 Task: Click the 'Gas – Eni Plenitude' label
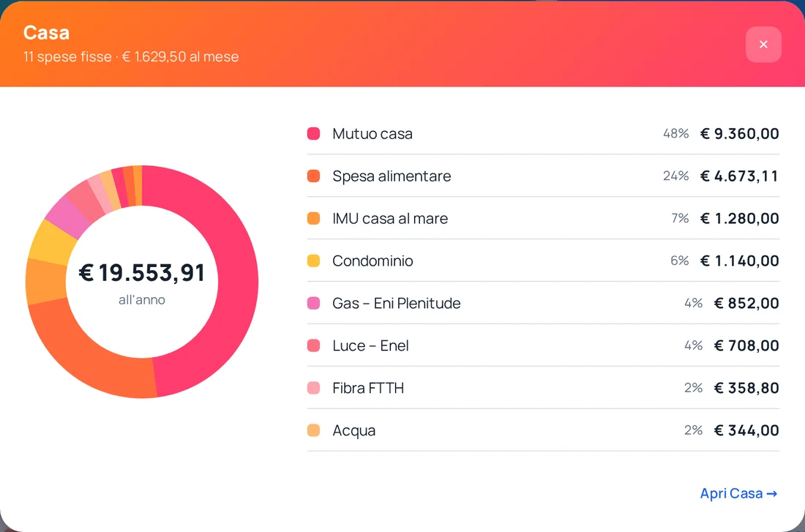(397, 303)
